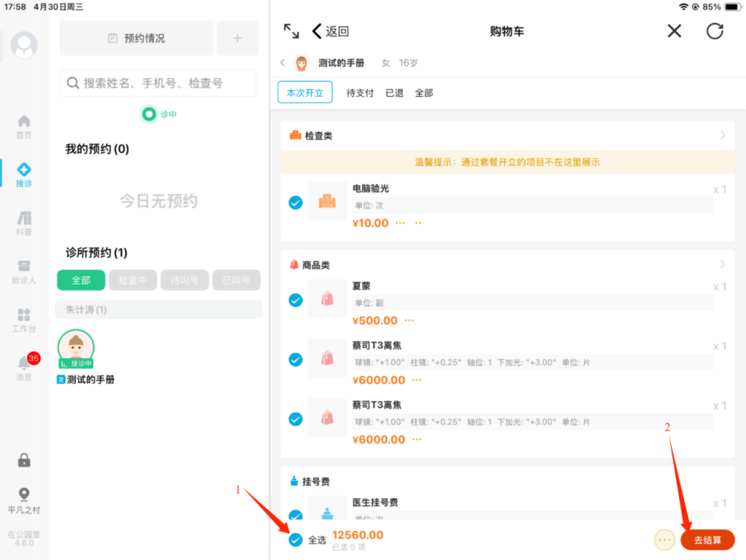
Task: Switch to the 待支付 tab
Action: click(x=360, y=93)
